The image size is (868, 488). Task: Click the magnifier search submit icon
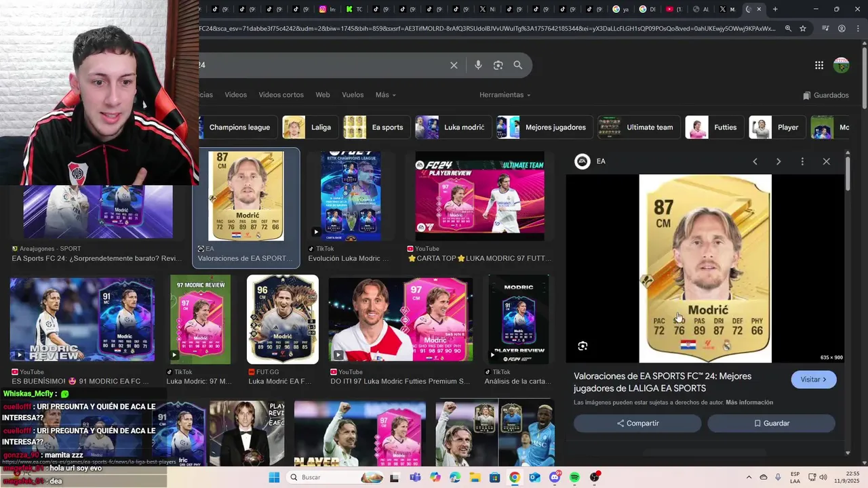(518, 65)
